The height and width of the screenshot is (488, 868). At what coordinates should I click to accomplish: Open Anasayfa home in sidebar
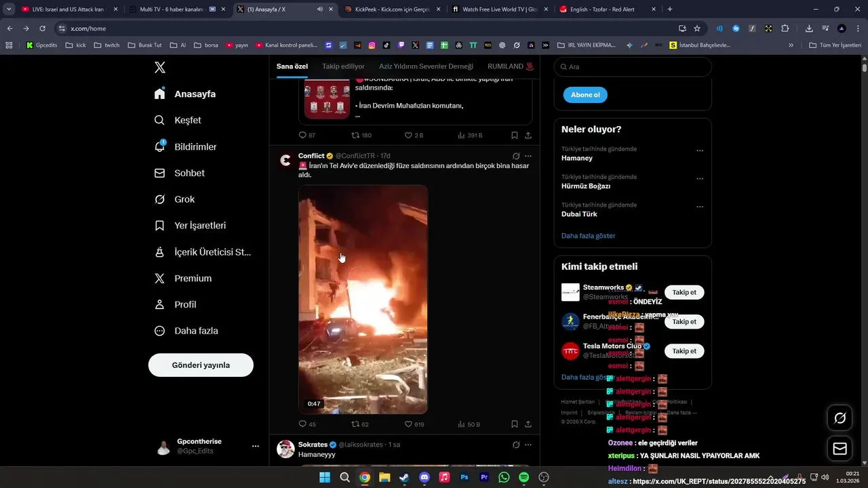pyautogui.click(x=185, y=94)
